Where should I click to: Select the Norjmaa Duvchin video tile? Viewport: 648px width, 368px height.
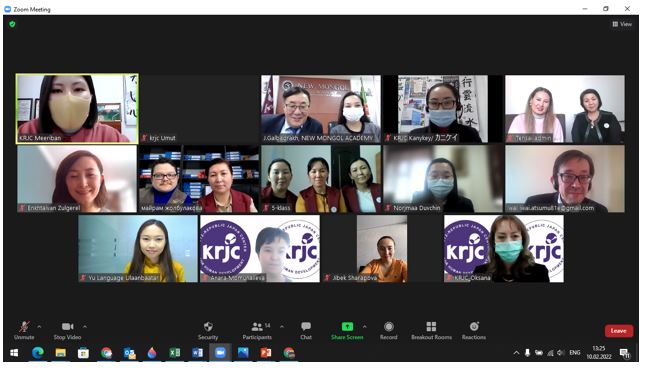click(443, 179)
